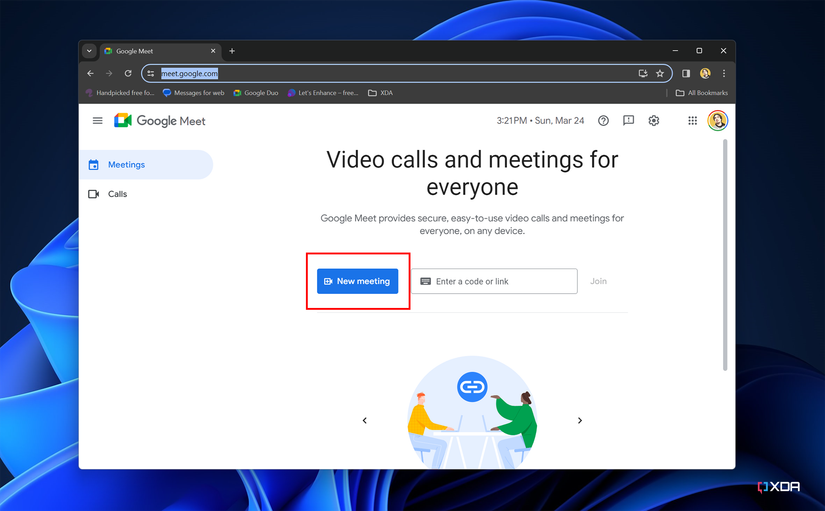This screenshot has height=511, width=825.
Task: Open the Handpicked free fo... bookmark
Action: [x=120, y=93]
